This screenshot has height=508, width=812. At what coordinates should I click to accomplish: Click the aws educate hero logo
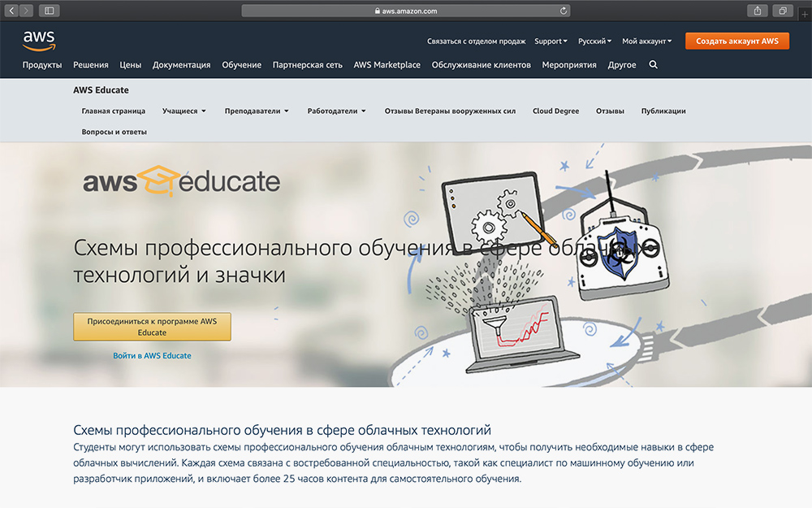pos(181,181)
